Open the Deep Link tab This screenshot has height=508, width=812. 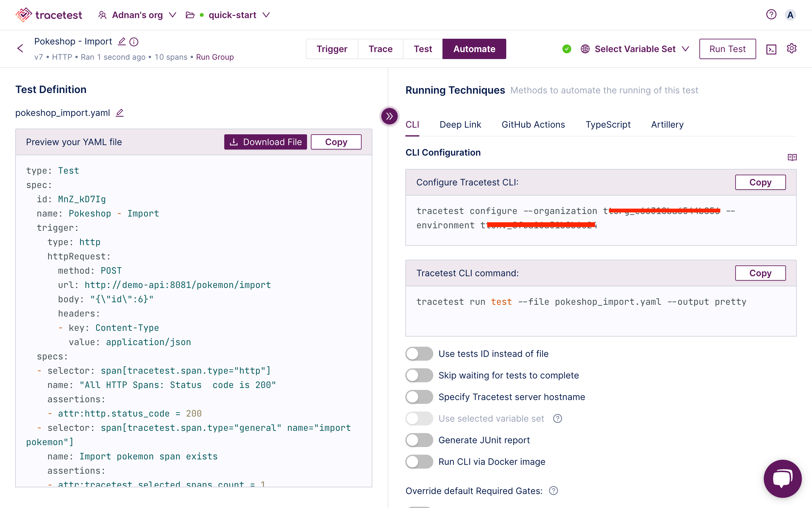tap(460, 125)
